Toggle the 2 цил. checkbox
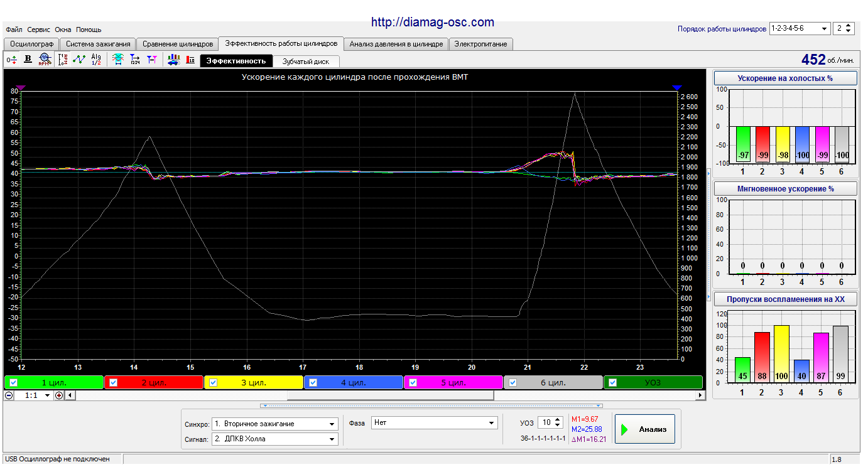868x467 pixels. tap(113, 382)
